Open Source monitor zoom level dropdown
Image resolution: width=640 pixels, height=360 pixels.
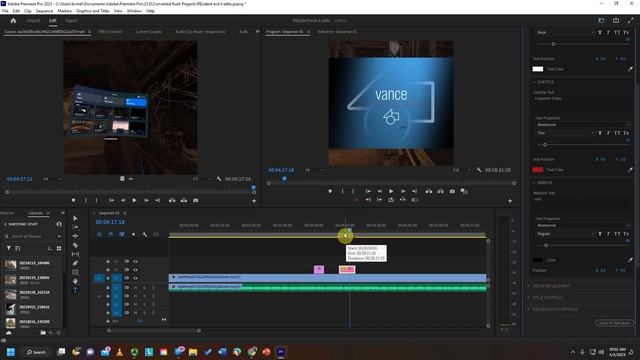coord(52,179)
